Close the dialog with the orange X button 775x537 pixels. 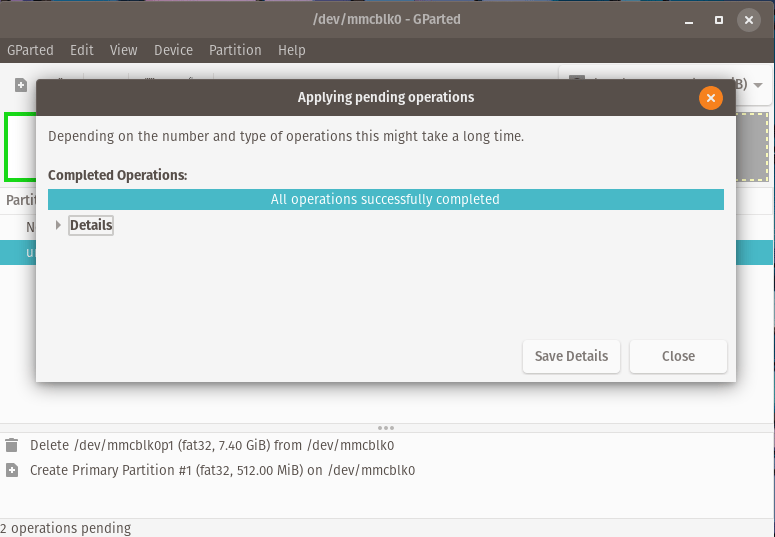coord(710,98)
